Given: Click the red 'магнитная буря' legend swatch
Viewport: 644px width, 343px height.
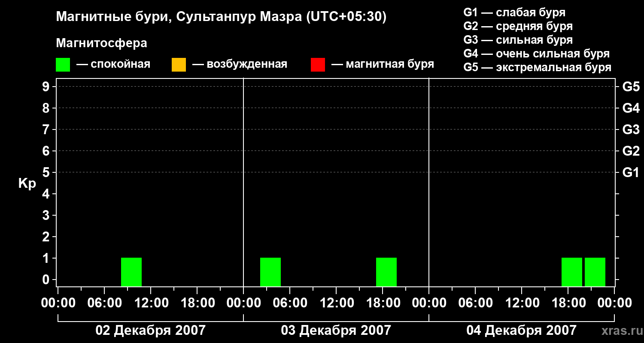Looking at the screenshot, I should pyautogui.click(x=318, y=65).
